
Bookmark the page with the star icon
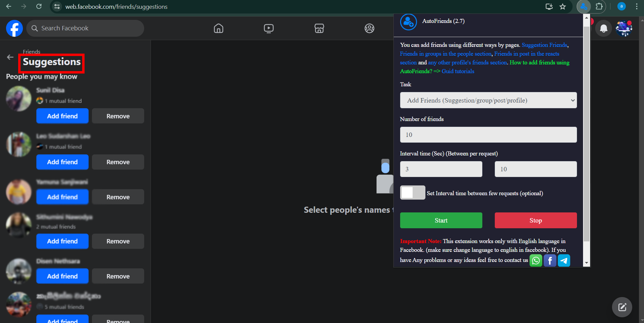click(562, 6)
